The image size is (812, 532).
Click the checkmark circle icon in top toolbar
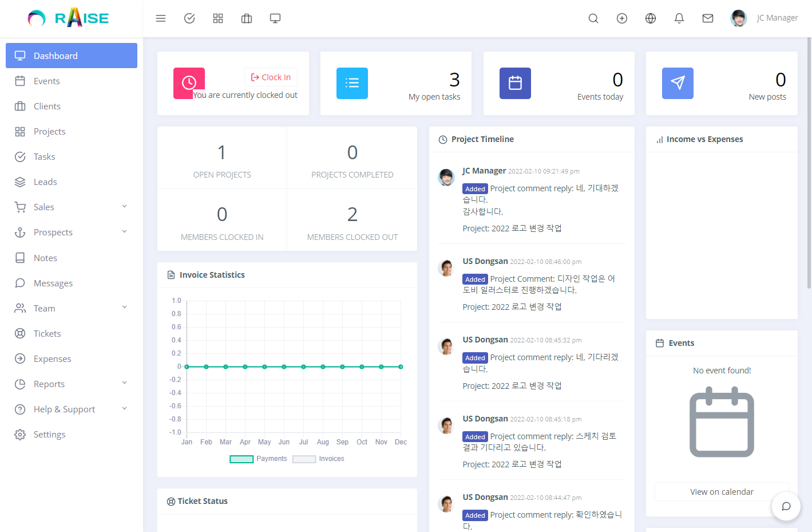[x=189, y=18]
